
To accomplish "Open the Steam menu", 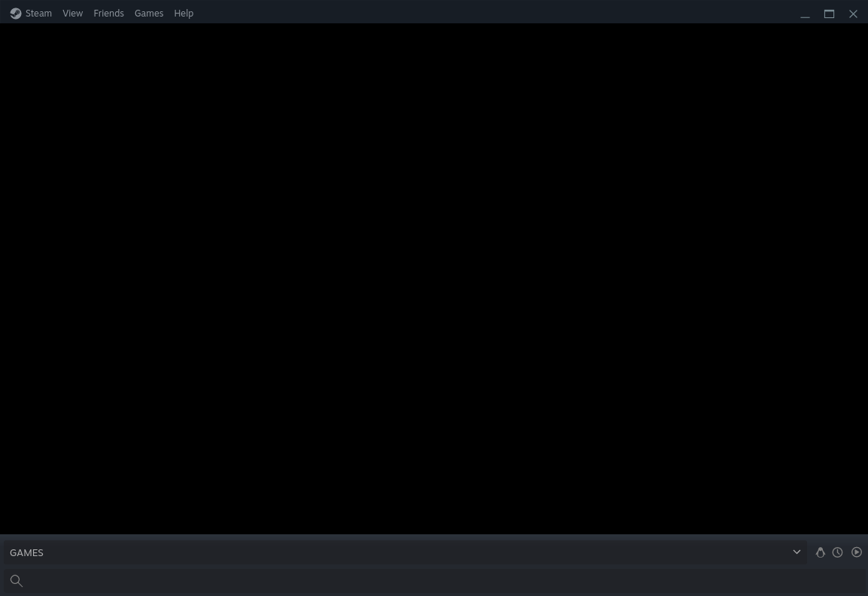I will click(38, 13).
